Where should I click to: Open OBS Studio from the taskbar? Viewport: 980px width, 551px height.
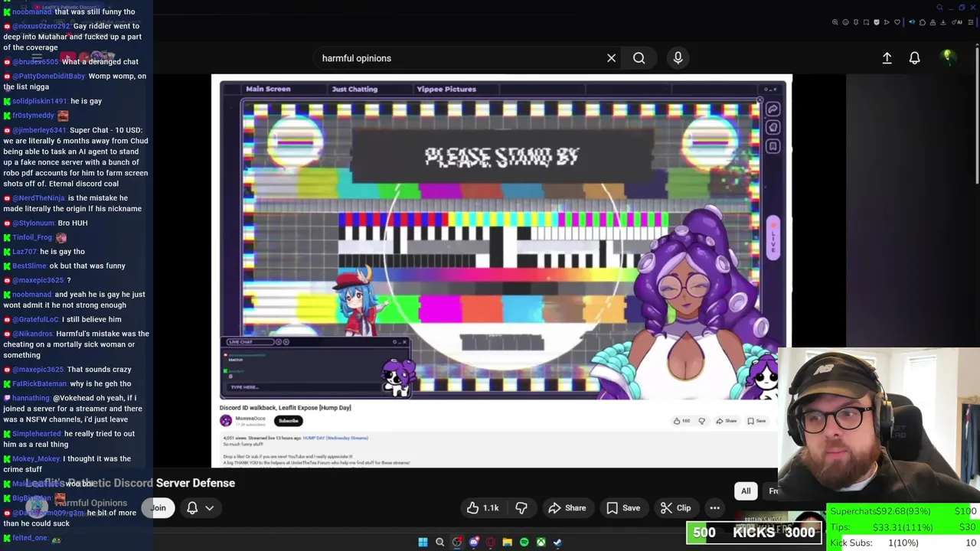click(x=457, y=543)
